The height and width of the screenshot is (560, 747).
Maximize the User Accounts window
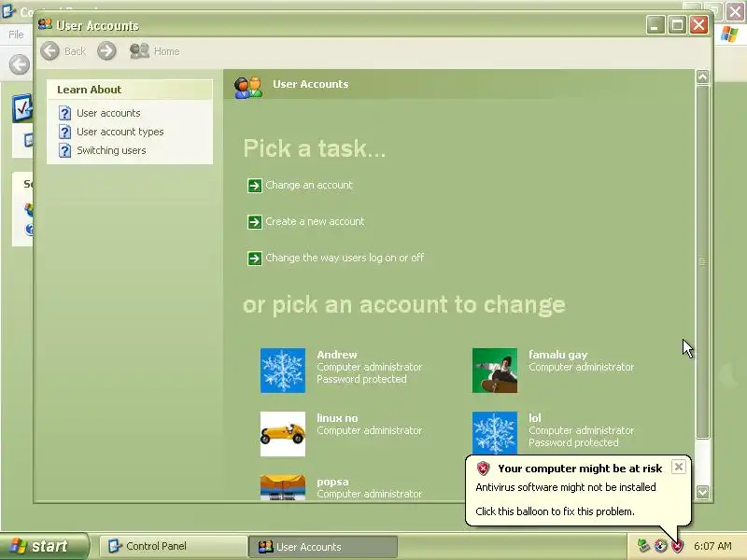[677, 25]
